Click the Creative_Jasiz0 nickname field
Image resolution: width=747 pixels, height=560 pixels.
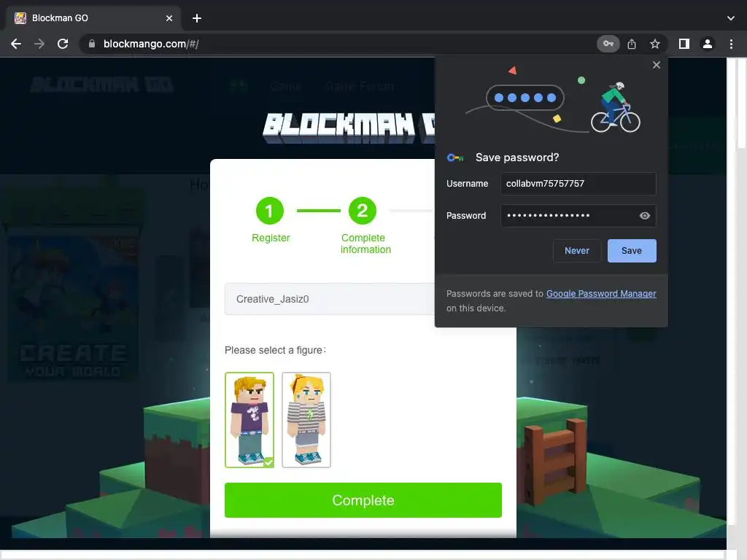[x=330, y=299]
